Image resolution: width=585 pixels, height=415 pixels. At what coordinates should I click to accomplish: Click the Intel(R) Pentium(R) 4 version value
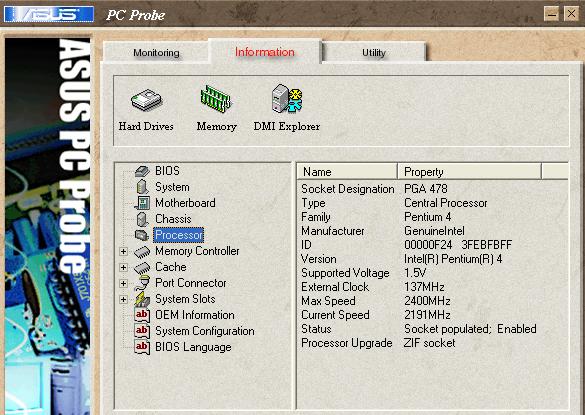click(453, 259)
